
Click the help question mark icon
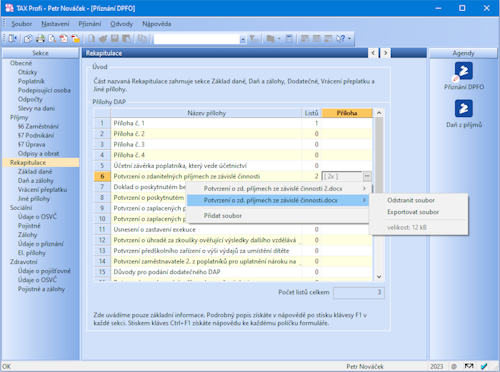click(340, 39)
